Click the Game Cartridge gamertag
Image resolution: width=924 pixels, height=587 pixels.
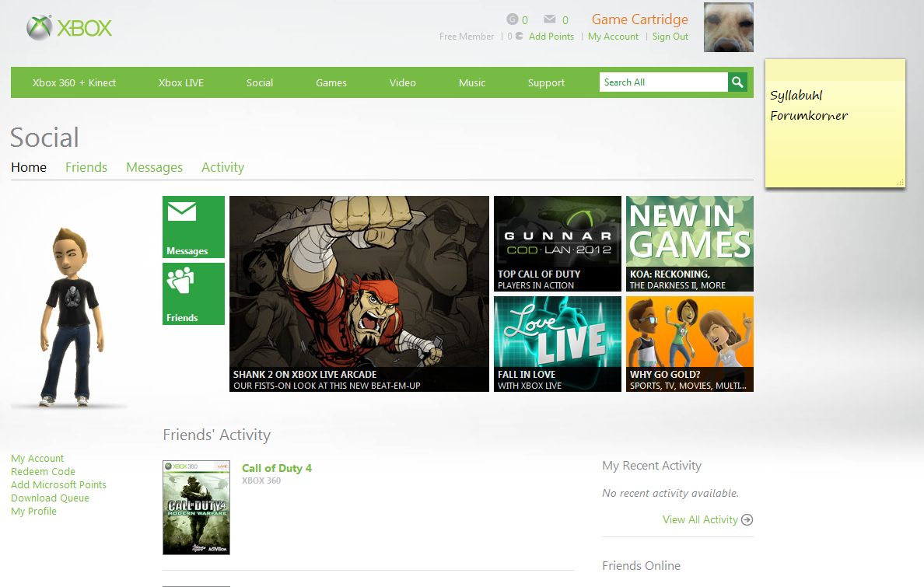tap(640, 19)
